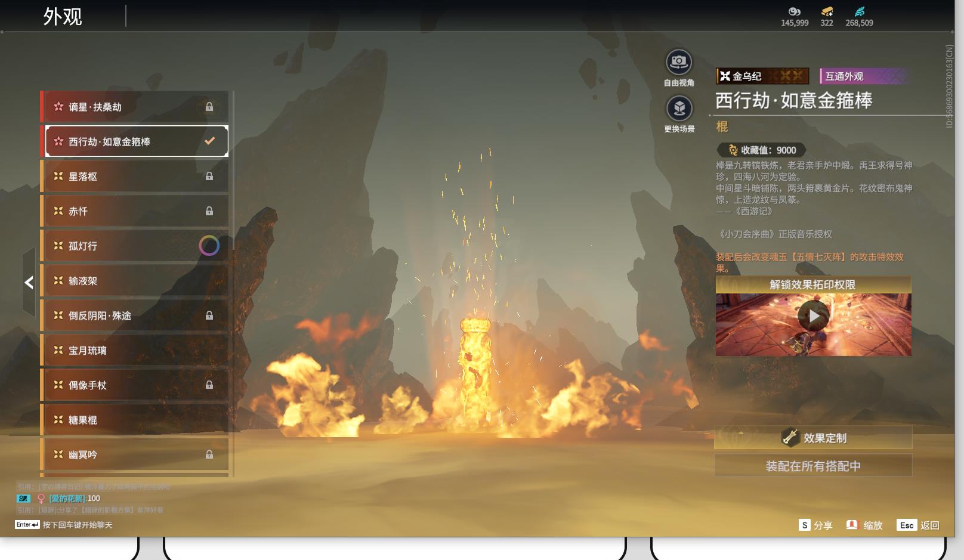The image size is (964, 560).
Task: Click the Esc 返回 back button
Action: (919, 525)
